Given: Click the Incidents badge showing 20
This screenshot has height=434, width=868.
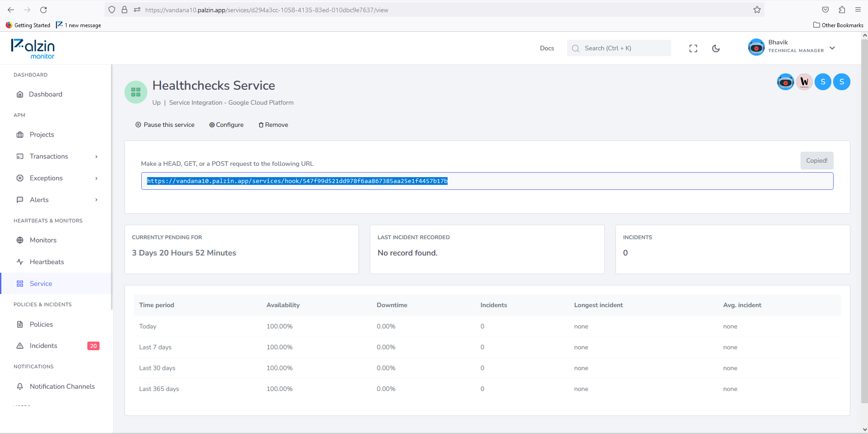Looking at the screenshot, I should (93, 346).
